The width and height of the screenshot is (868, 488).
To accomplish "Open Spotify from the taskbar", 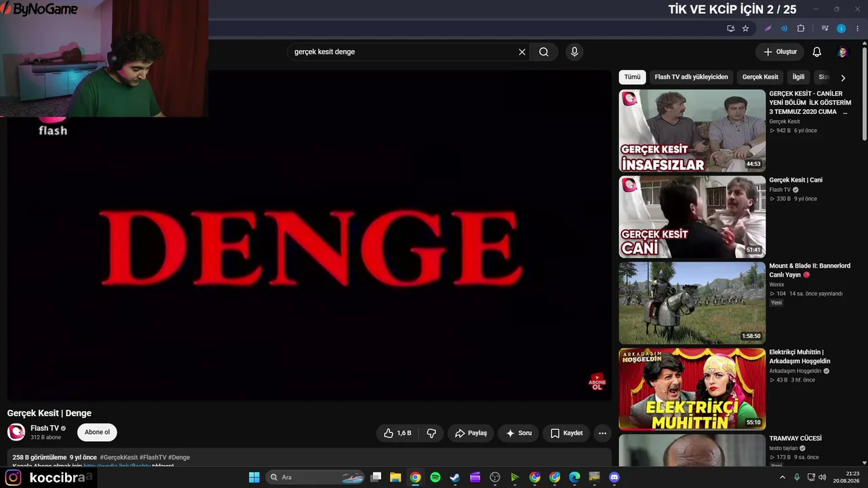I will pyautogui.click(x=435, y=477).
